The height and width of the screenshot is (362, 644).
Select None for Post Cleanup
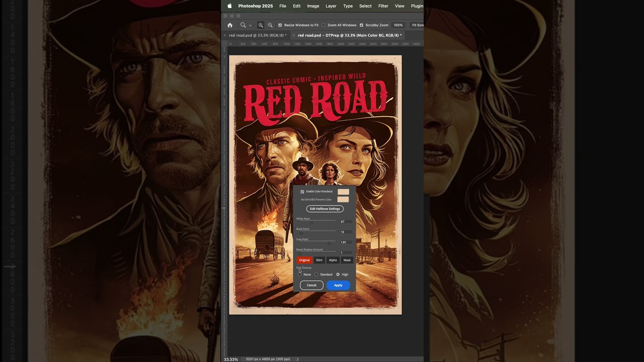click(x=300, y=275)
